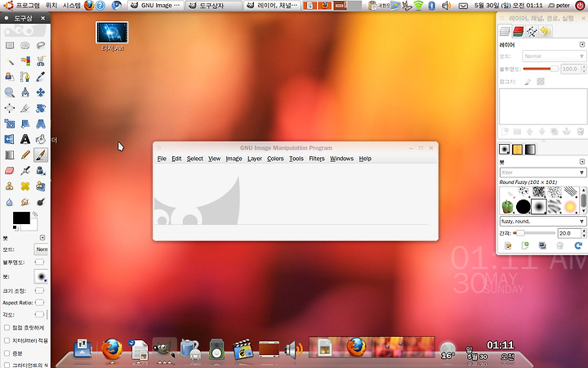Adjust the layer opacity slider
This screenshot has height=368, width=588.
click(541, 69)
